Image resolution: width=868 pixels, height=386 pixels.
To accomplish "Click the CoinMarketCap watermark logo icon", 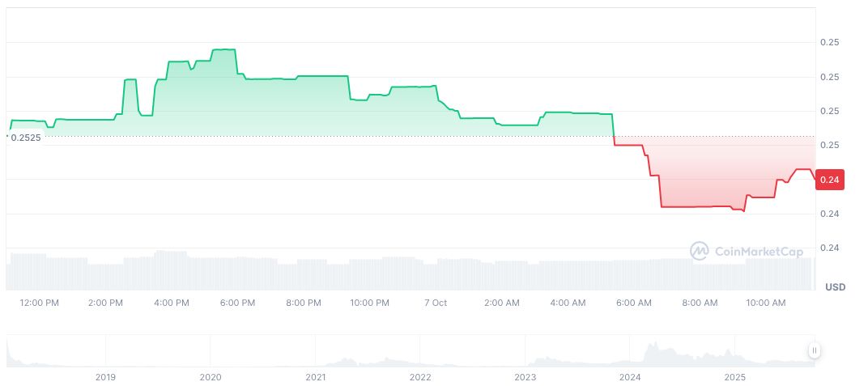I will (x=699, y=252).
